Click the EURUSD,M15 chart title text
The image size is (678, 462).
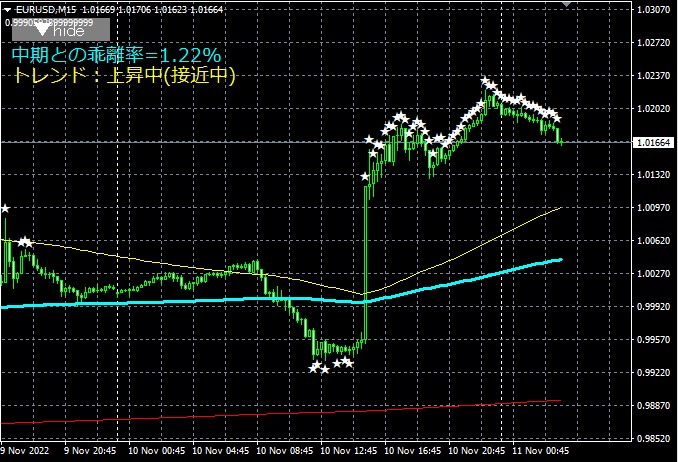pos(46,10)
